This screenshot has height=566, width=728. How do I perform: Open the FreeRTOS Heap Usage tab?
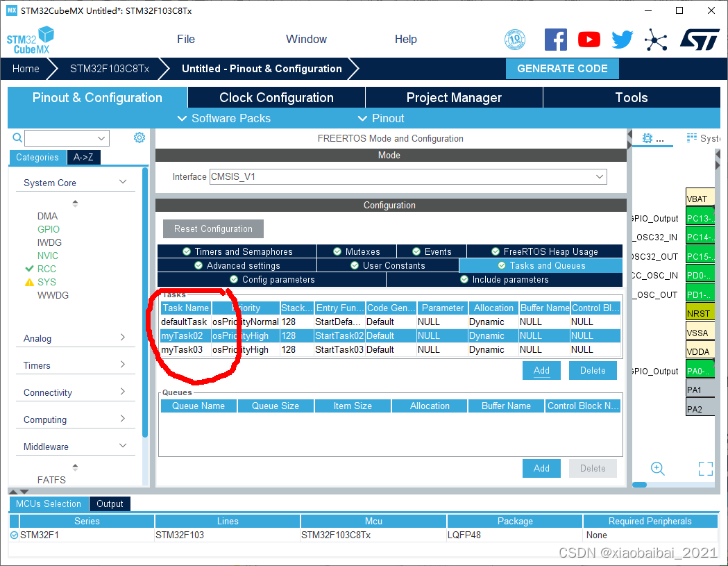click(545, 251)
